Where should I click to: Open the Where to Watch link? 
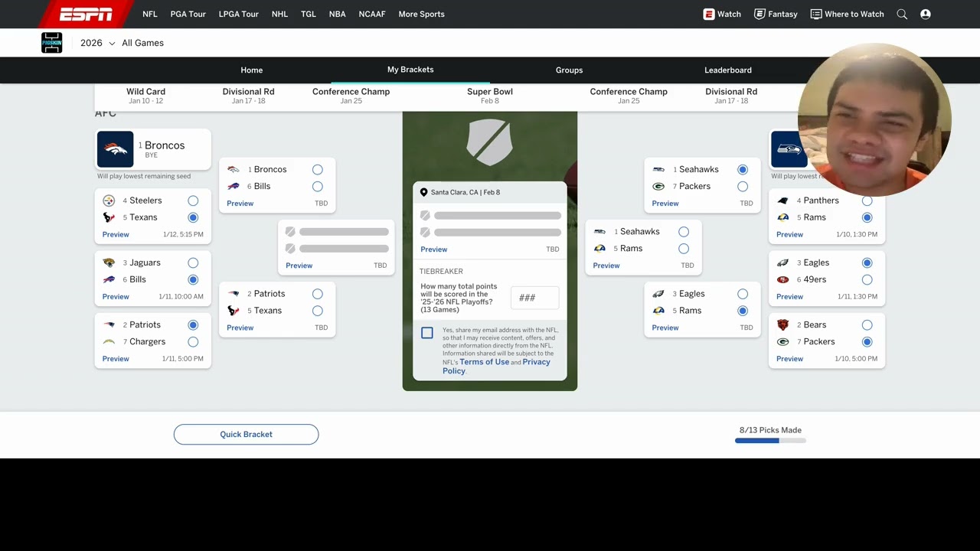847,14
